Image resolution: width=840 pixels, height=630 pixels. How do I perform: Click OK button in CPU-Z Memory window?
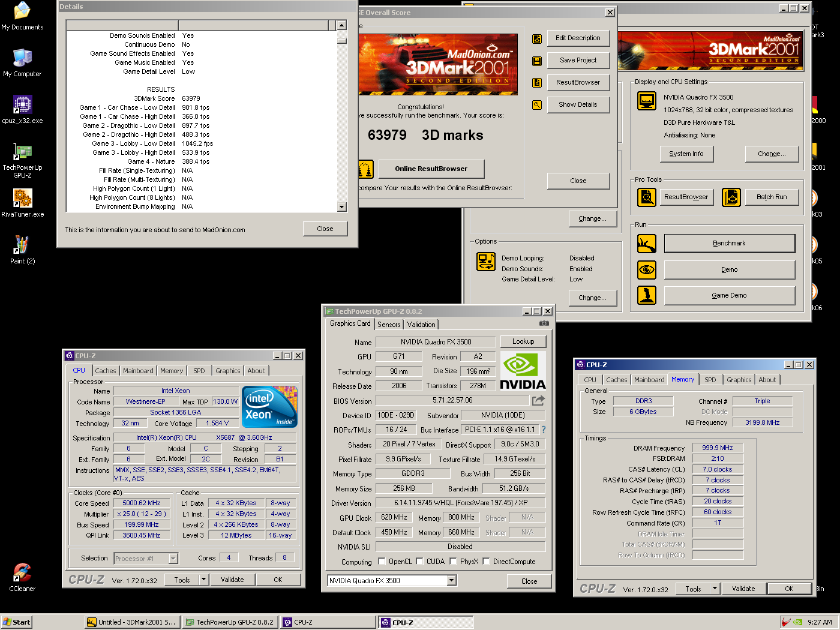pyautogui.click(x=789, y=589)
